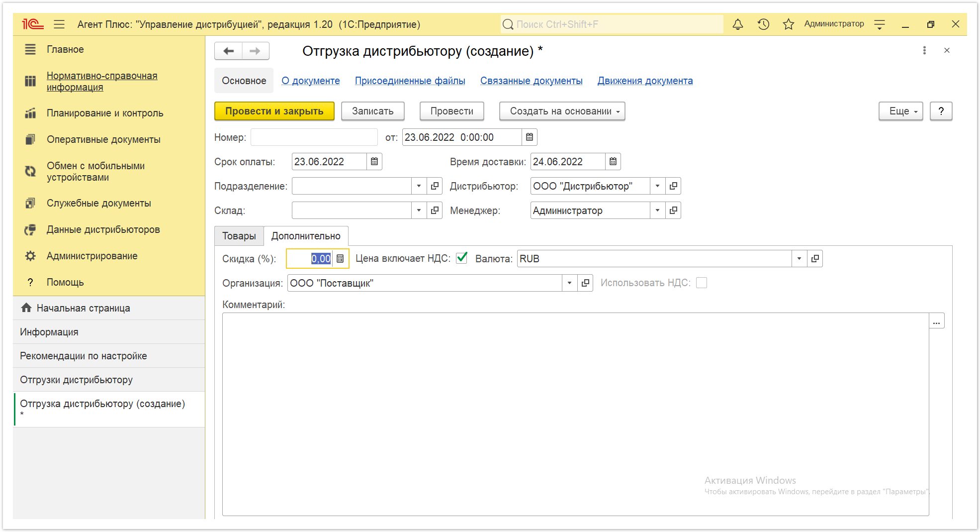Switch to the Товары tab
The width and height of the screenshot is (980, 532).
[x=239, y=236]
